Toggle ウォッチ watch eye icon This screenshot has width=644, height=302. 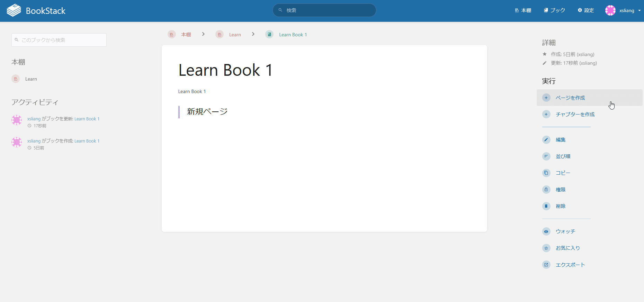546,231
